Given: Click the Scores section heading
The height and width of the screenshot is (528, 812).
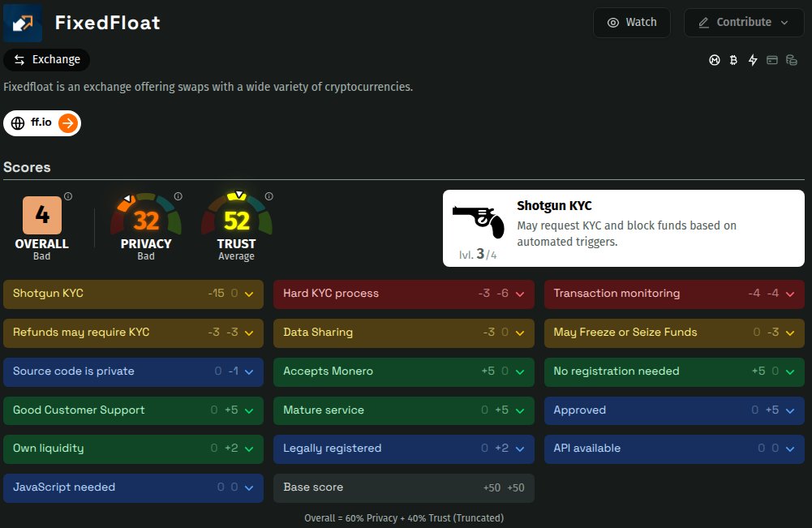Looking at the screenshot, I should click(x=27, y=167).
